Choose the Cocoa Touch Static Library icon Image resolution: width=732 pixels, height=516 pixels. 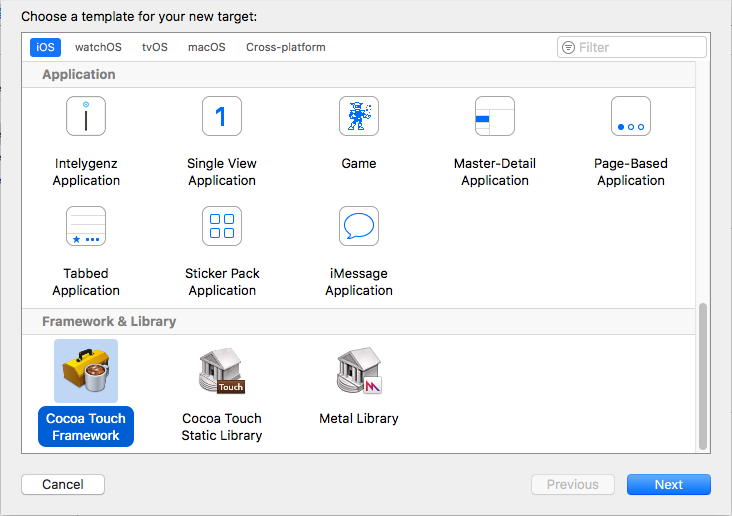(222, 371)
